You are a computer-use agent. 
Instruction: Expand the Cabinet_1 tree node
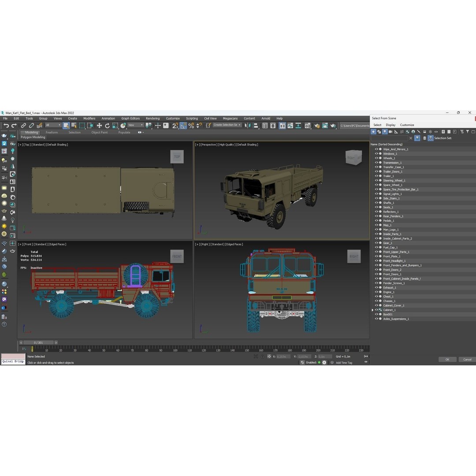pyautogui.click(x=372, y=310)
